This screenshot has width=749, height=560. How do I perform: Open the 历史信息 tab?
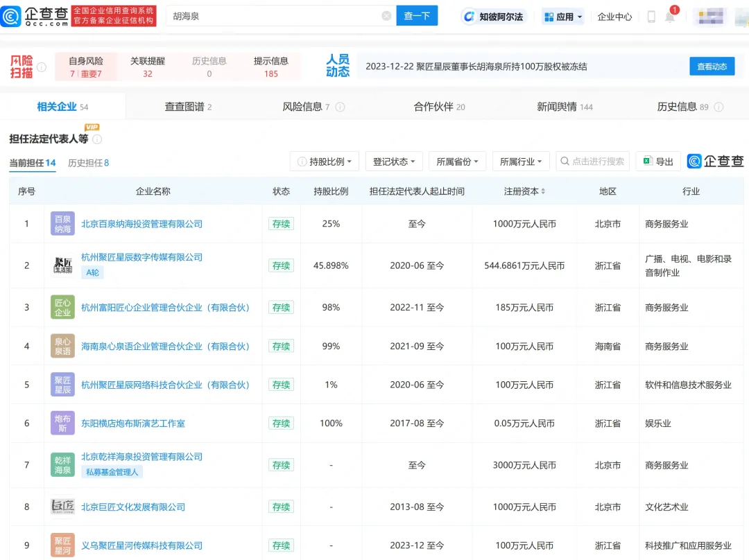tap(682, 107)
